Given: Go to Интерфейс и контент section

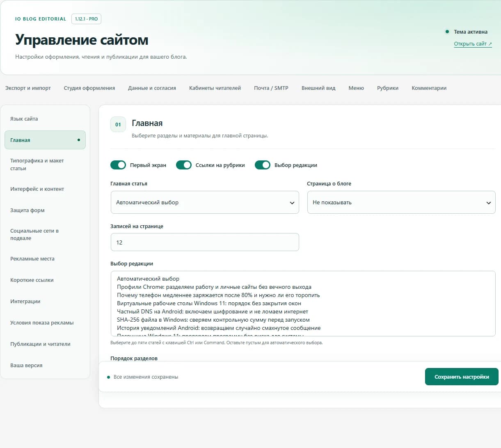Looking at the screenshot, I should click(45, 189).
